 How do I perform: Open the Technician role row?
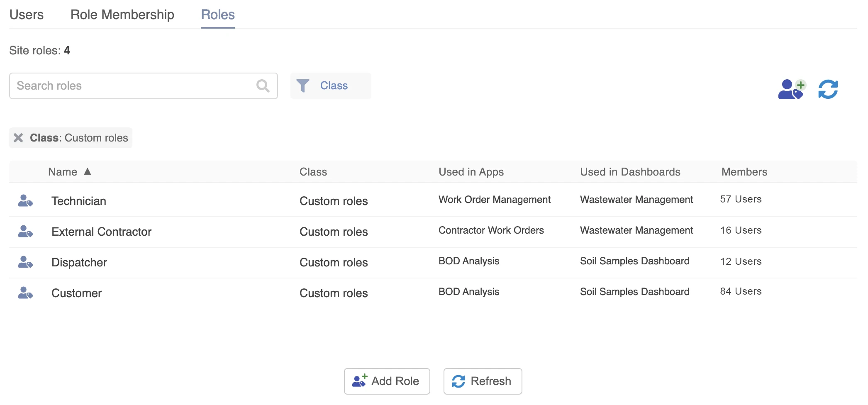[x=79, y=201]
